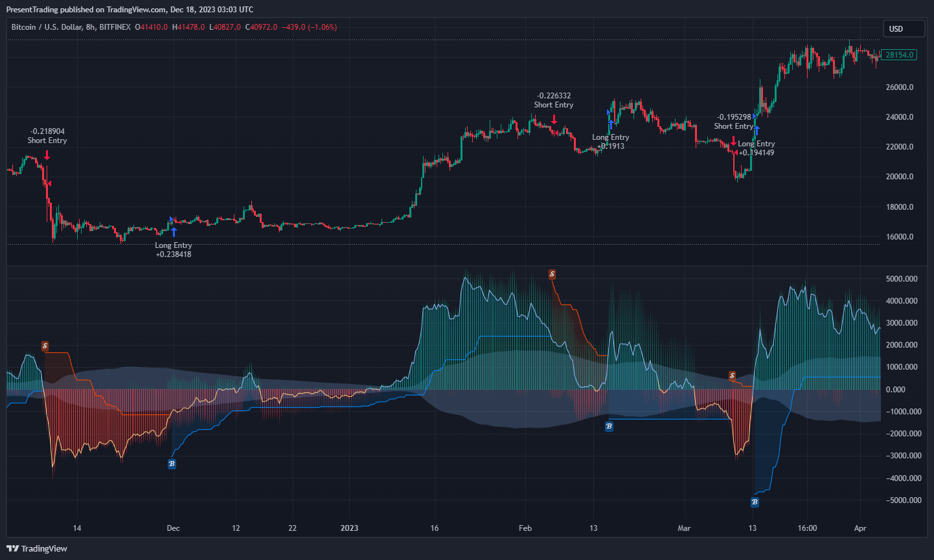The height and width of the screenshot is (560, 934).
Task: Click the PresentTrading published header text
Action: click(x=130, y=10)
